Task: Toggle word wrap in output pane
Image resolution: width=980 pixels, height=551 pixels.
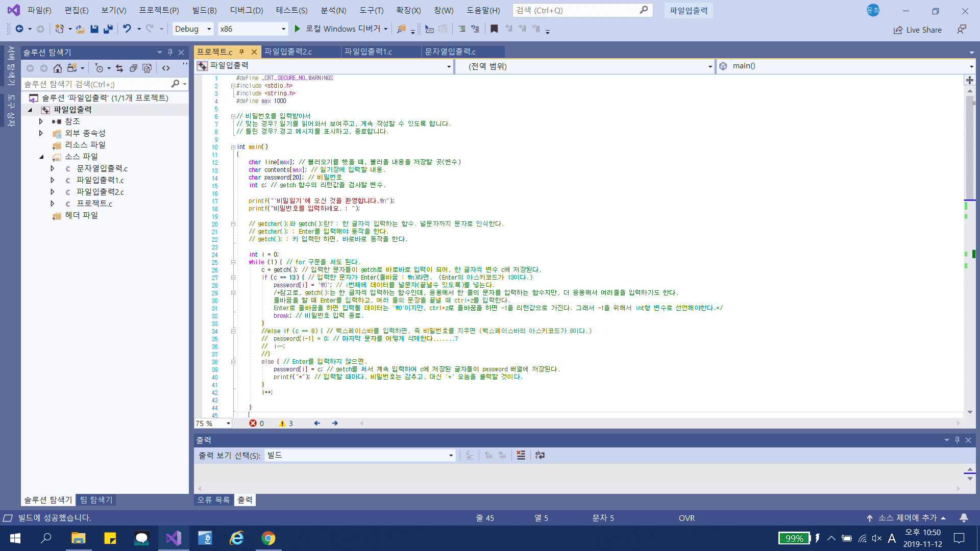Action: [540, 455]
